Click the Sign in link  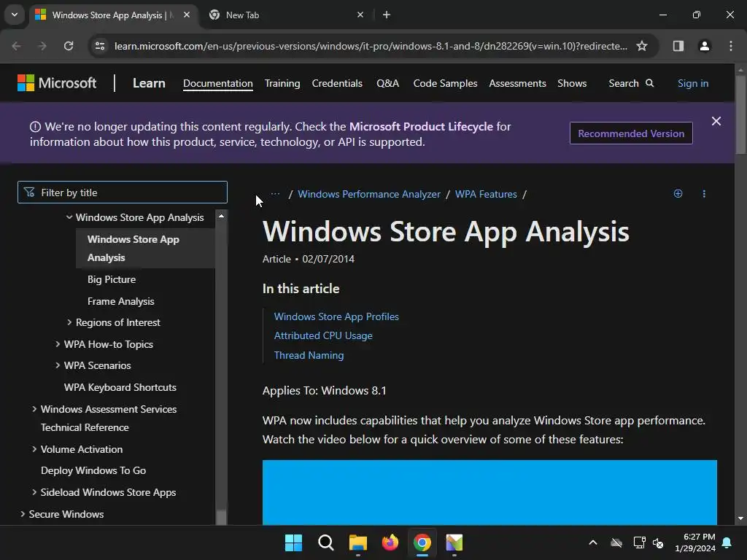click(x=693, y=83)
